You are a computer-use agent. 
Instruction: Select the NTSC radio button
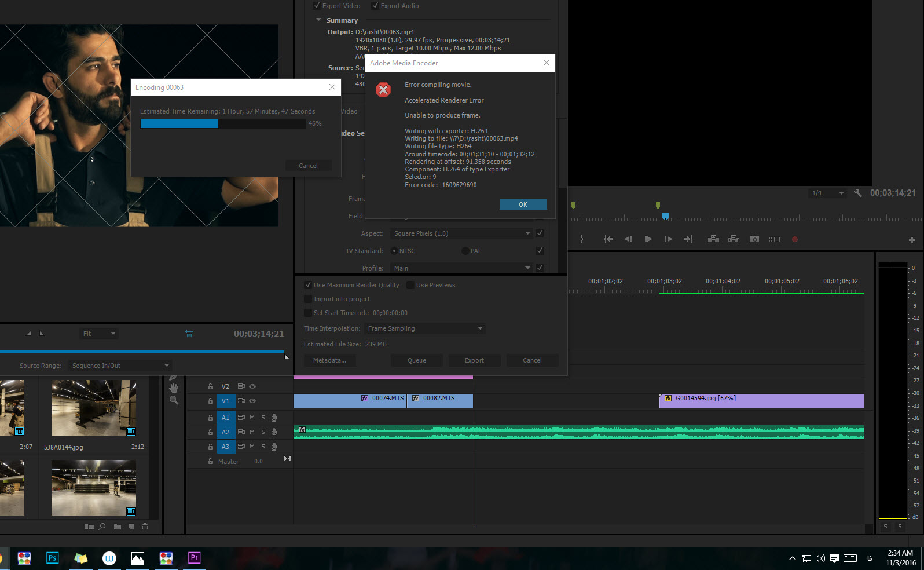click(394, 251)
